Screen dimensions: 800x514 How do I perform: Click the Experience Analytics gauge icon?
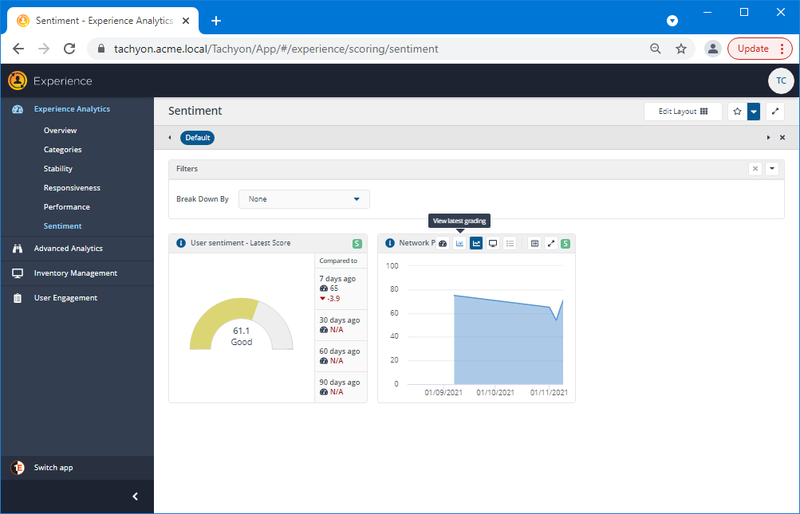[x=17, y=109]
